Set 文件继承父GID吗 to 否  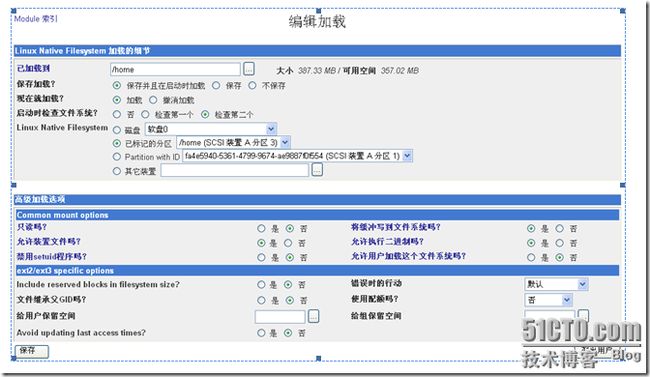tap(290, 300)
